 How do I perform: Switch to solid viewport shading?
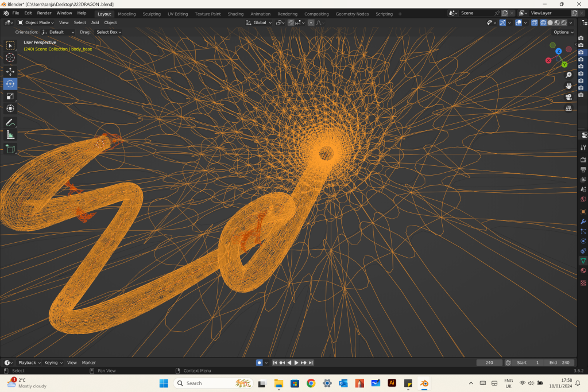pyautogui.click(x=550, y=23)
